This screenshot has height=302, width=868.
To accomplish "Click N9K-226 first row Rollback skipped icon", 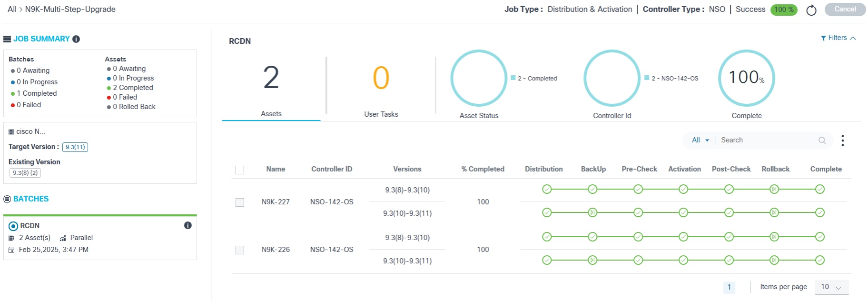I will (x=774, y=237).
